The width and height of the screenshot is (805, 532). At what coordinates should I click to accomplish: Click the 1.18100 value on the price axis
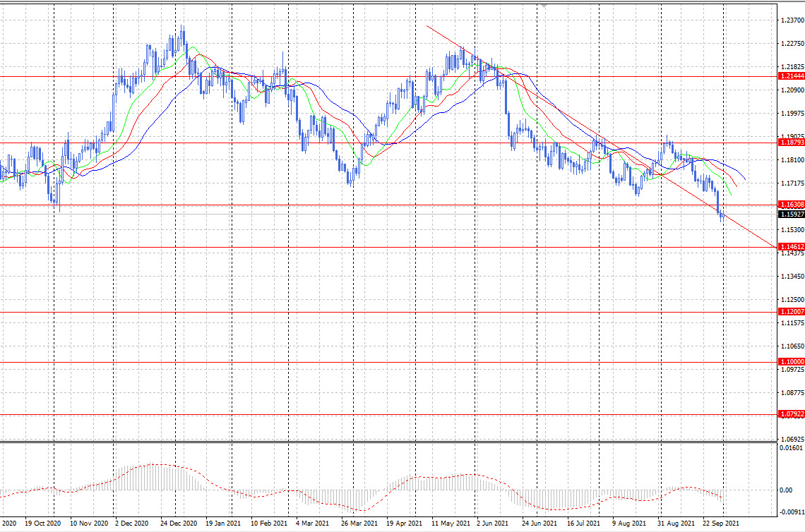[792, 160]
